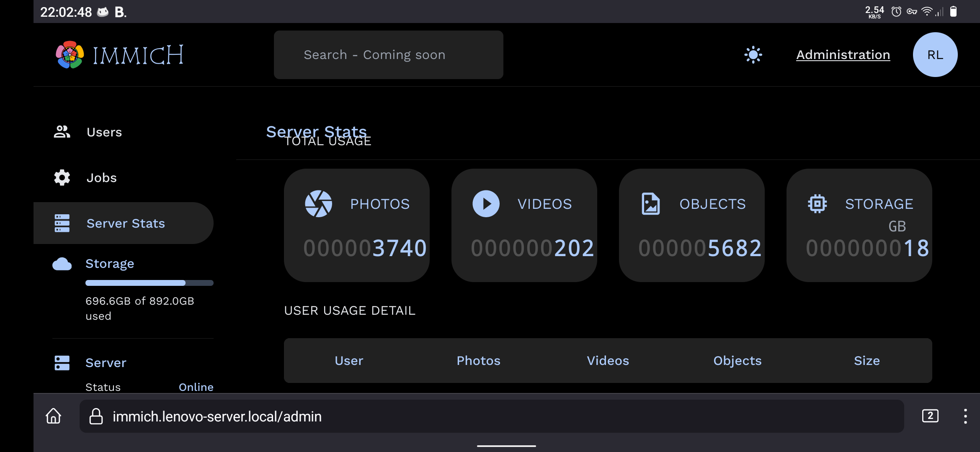Open the browser tabs counter button

(x=930, y=416)
